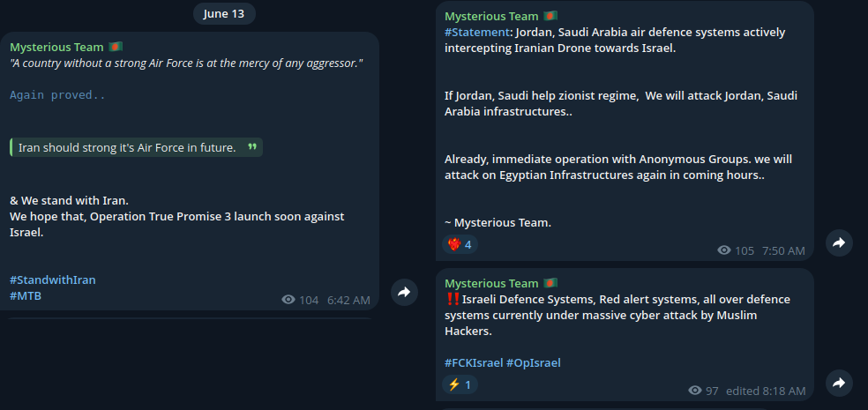Click the eye views icon showing 105
The width and height of the screenshot is (868, 410).
pos(724,250)
